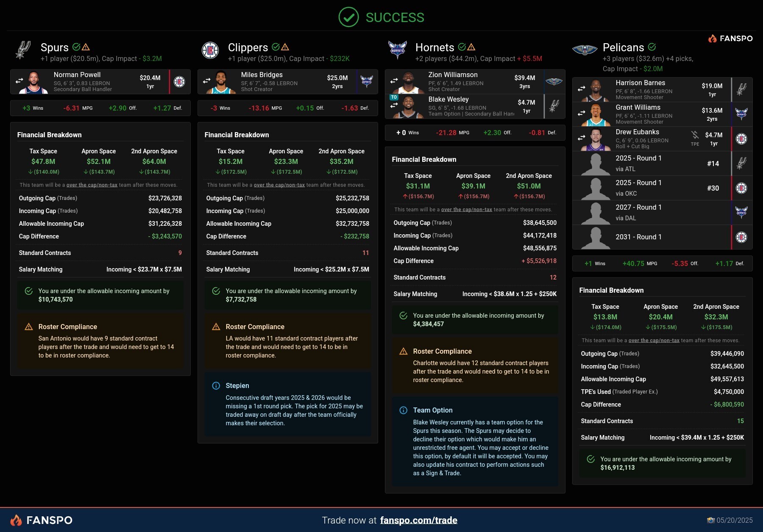Viewport: 763px width, 532px height.
Task: Click the Pelicans team logo in header
Action: coord(585,50)
